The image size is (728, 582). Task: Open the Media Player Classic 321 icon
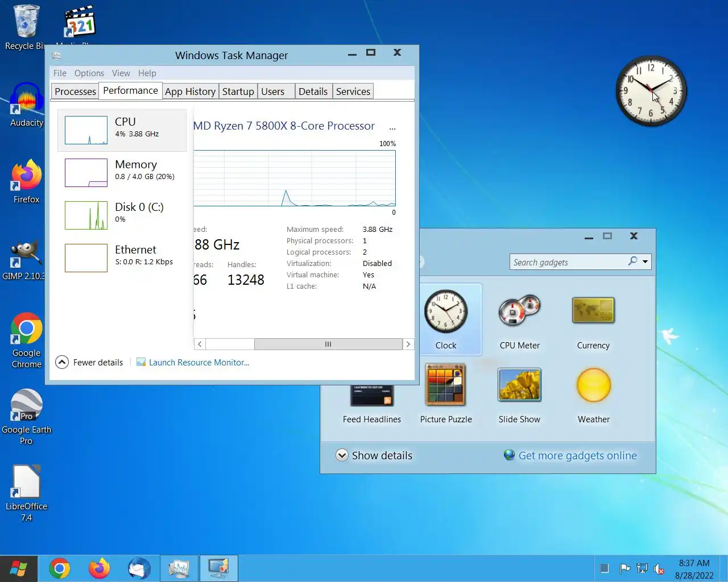(80, 24)
